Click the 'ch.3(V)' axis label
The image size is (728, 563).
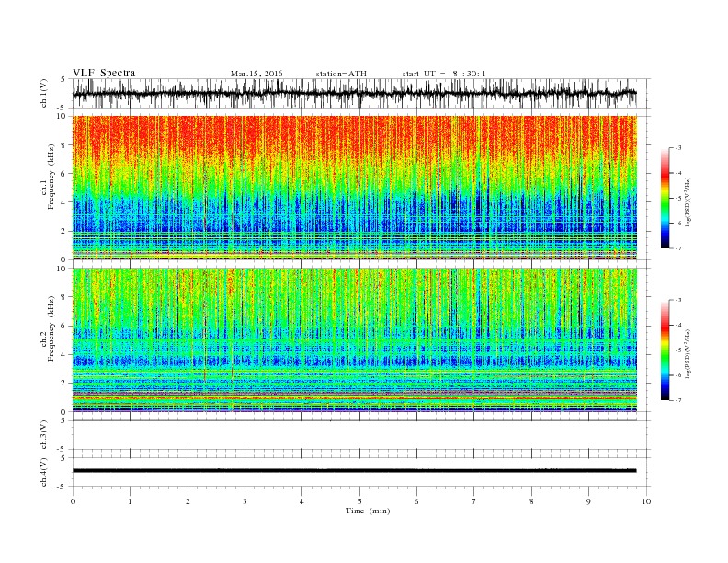pyautogui.click(x=44, y=435)
